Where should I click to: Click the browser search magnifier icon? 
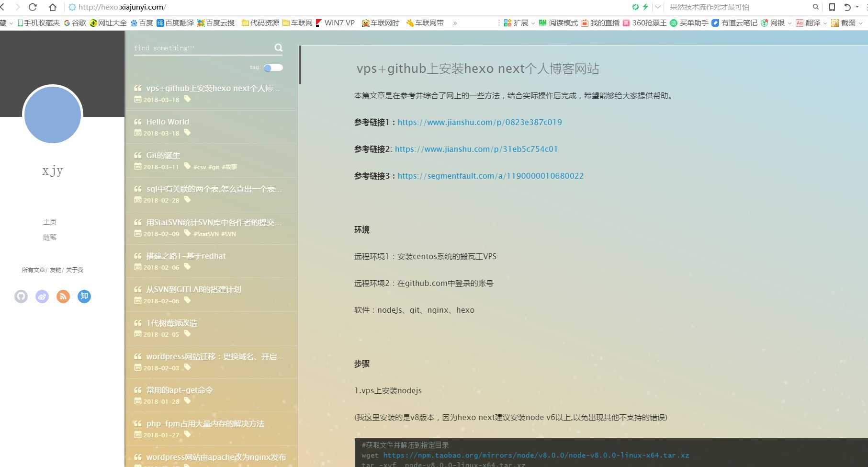pyautogui.click(x=816, y=7)
